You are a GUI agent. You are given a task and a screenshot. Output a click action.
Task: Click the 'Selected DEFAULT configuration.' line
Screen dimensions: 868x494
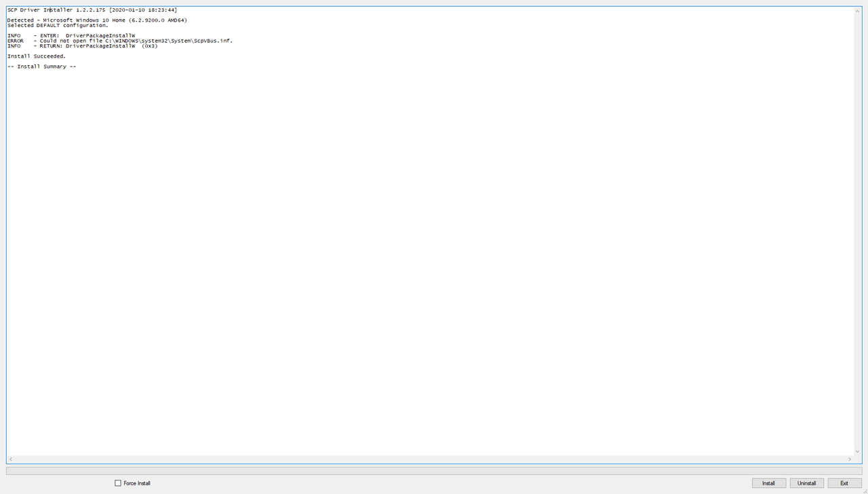pyautogui.click(x=58, y=26)
